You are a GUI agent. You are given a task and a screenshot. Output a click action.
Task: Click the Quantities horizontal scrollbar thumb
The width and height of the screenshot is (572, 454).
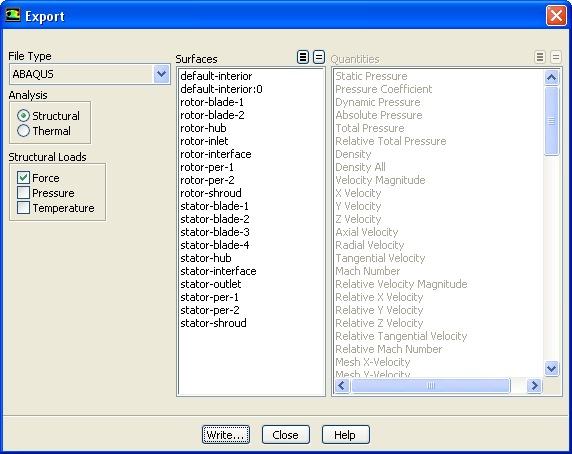[x=431, y=385]
